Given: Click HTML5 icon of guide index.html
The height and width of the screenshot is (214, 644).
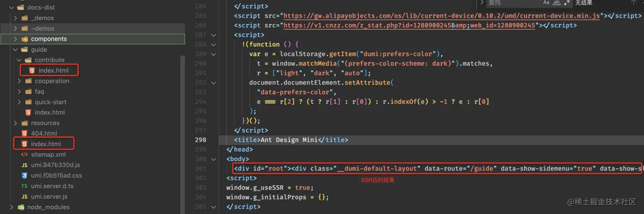Looking at the screenshot, I should (28, 112).
